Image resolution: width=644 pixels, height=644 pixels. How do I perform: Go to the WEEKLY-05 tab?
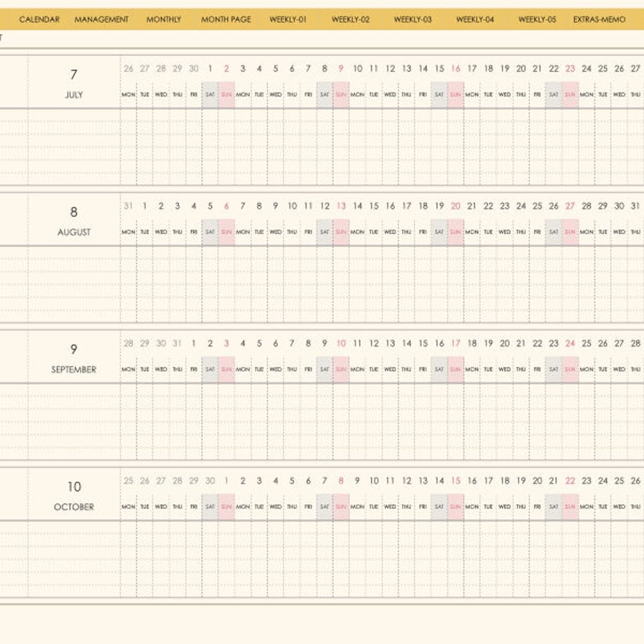coord(537,20)
